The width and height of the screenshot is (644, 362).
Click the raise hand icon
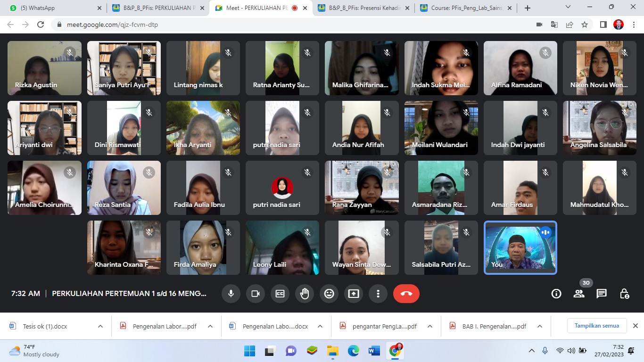[x=305, y=294]
